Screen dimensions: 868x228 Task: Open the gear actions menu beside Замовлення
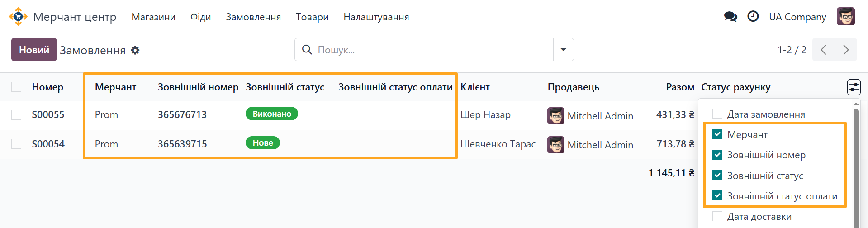135,50
